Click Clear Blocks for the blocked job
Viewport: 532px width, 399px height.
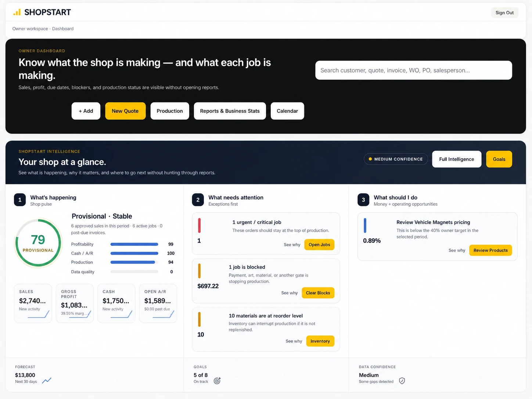[318, 293]
